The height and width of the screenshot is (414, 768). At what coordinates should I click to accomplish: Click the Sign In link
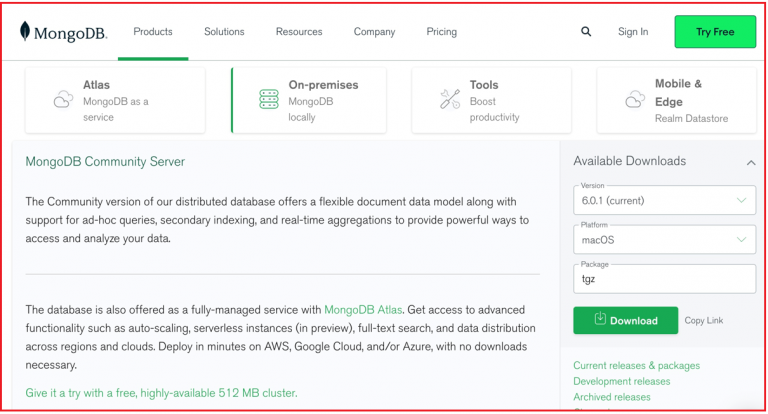pyautogui.click(x=633, y=32)
